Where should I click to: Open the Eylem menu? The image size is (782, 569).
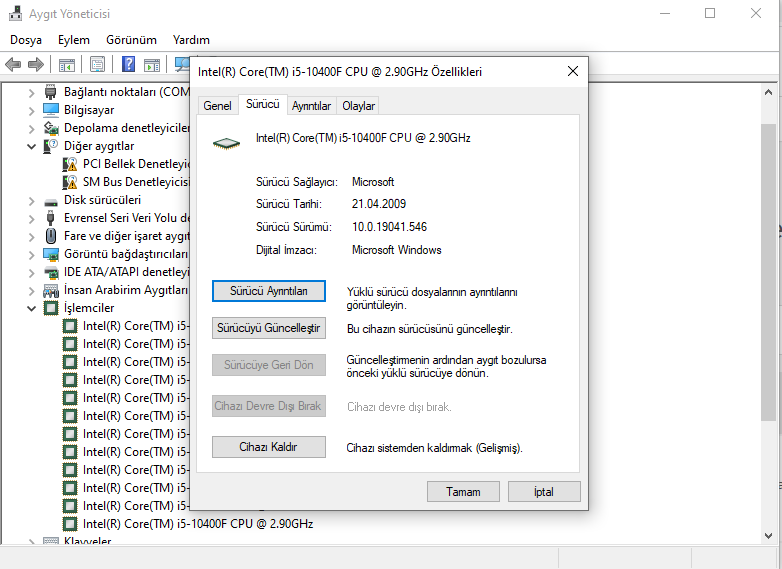[x=74, y=40]
